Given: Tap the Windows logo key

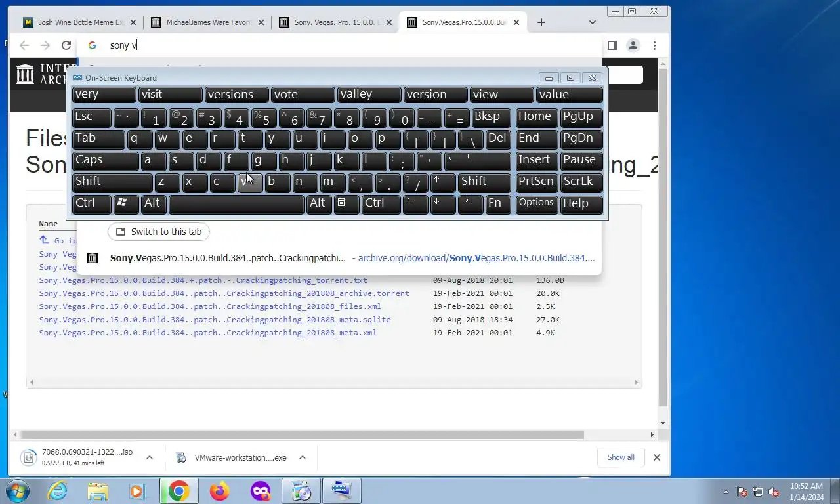Looking at the screenshot, I should point(126,204).
